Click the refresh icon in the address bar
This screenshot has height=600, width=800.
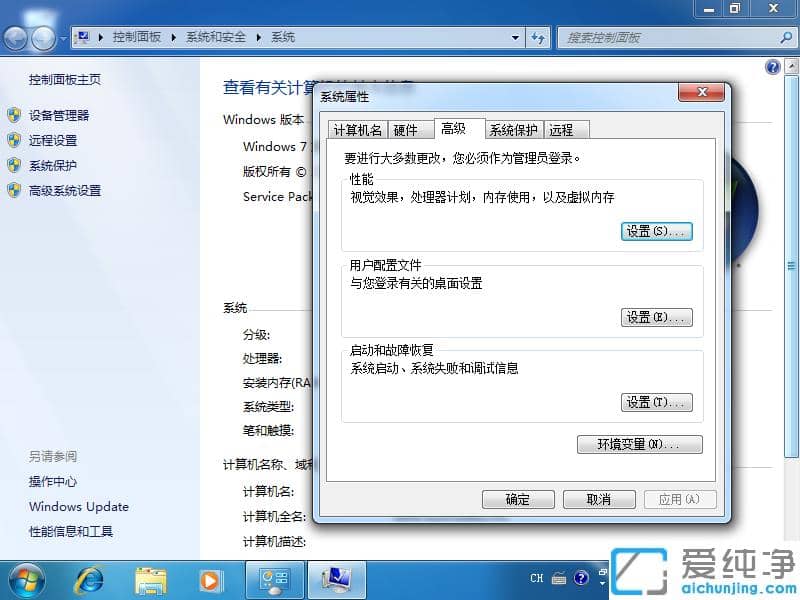click(540, 37)
